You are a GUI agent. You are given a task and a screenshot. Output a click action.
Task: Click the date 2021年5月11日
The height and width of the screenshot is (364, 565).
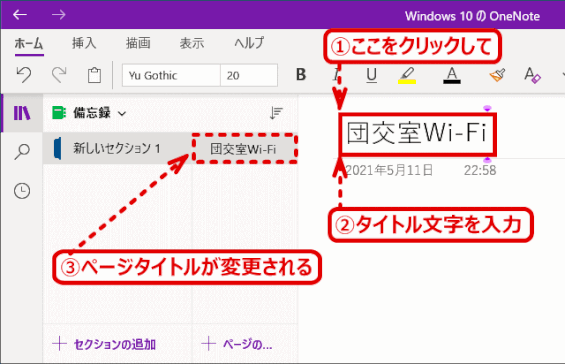389,170
